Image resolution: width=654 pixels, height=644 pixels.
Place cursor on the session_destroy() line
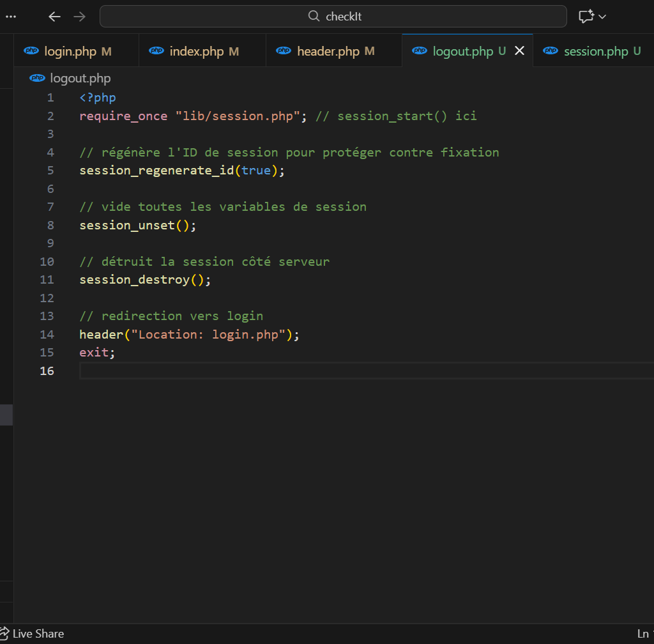pyautogui.click(x=144, y=280)
